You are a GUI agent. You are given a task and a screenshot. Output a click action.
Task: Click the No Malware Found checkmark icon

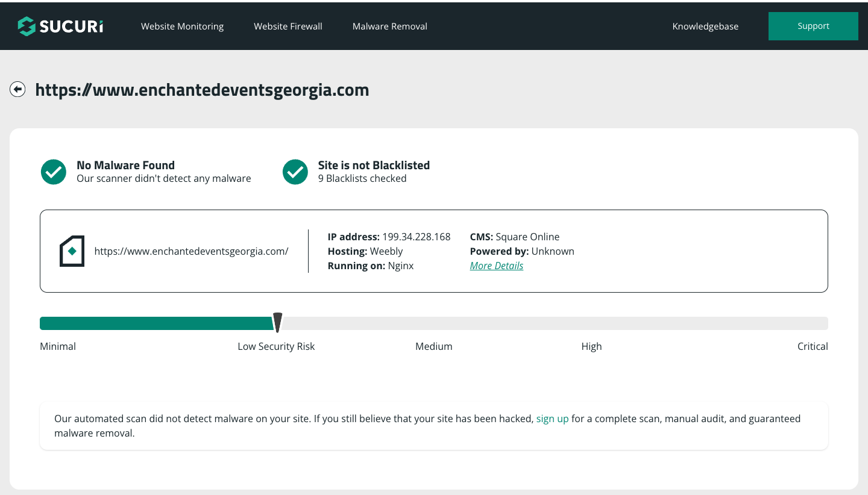tap(54, 172)
